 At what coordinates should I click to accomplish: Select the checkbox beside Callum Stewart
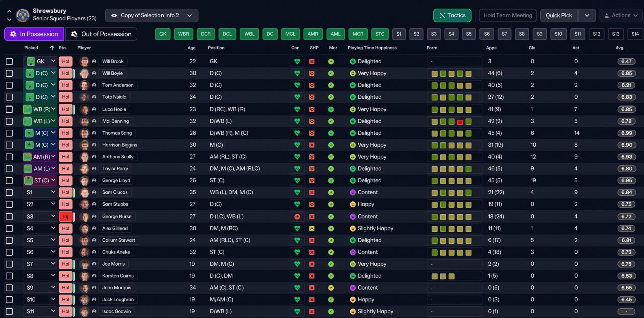9,240
